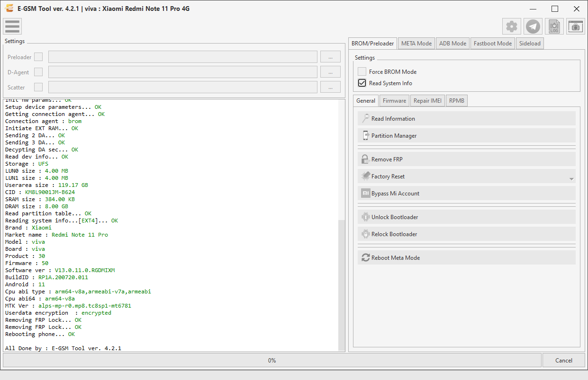Browse for D-Agent file
The width and height of the screenshot is (588, 380).
[x=330, y=72]
